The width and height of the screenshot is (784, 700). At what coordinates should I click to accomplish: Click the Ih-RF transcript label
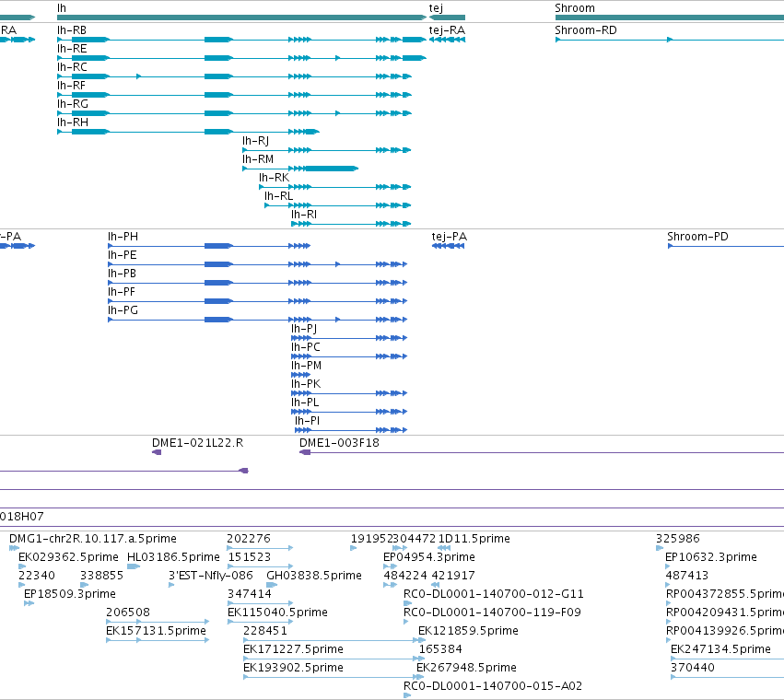[72, 86]
